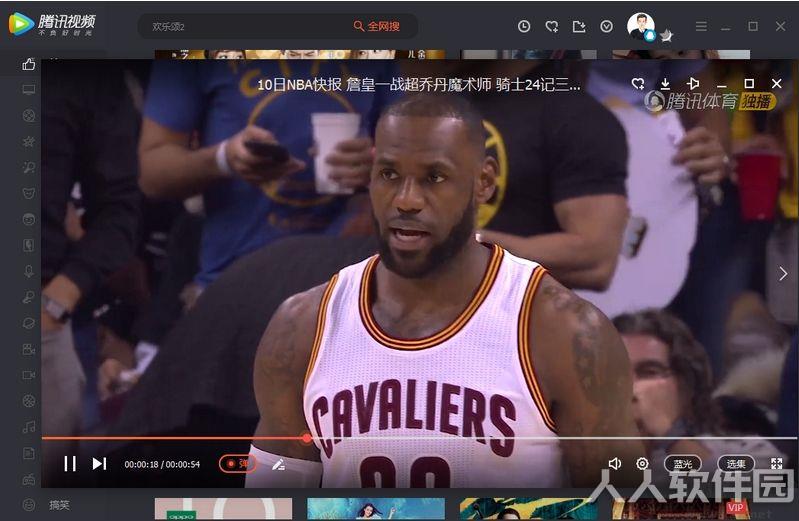Open the hamburger main menu
This screenshot has height=521, width=799.
701,26
